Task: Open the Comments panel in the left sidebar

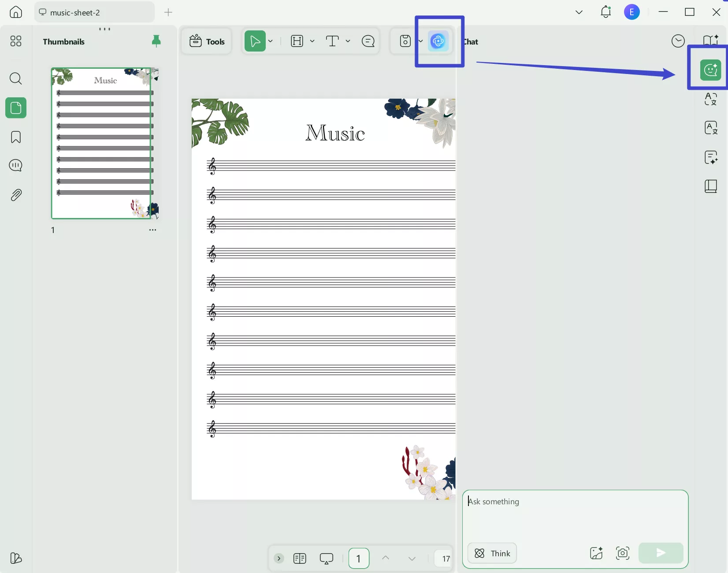Action: 15,165
